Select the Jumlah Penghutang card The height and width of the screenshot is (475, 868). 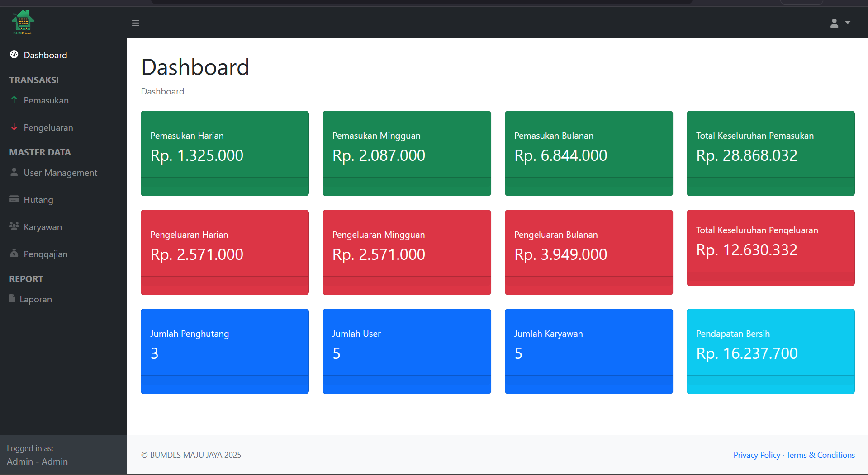[x=225, y=351]
